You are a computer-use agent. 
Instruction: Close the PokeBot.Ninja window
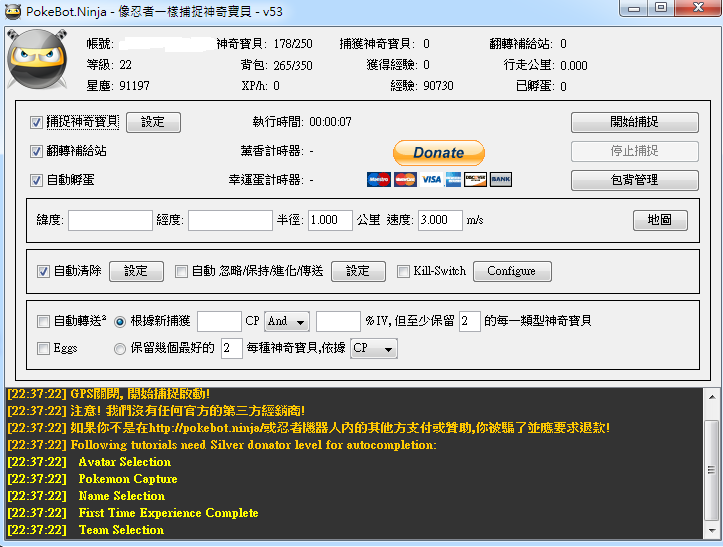click(x=699, y=8)
